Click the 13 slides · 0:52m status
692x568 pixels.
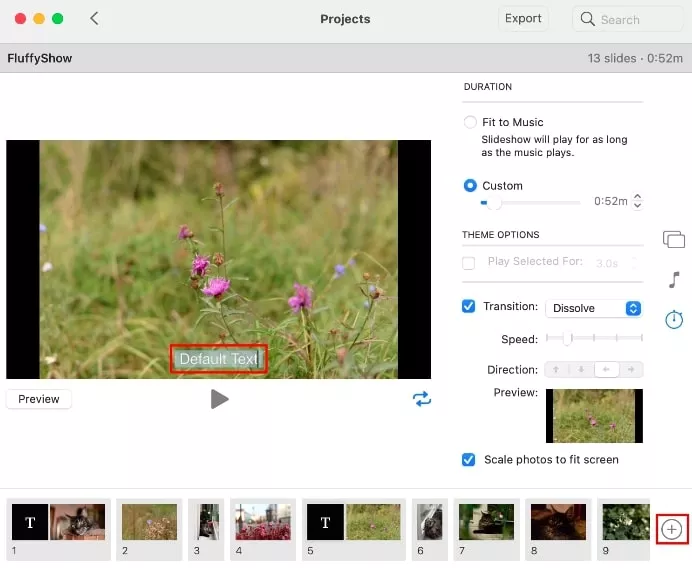pyautogui.click(x=635, y=58)
